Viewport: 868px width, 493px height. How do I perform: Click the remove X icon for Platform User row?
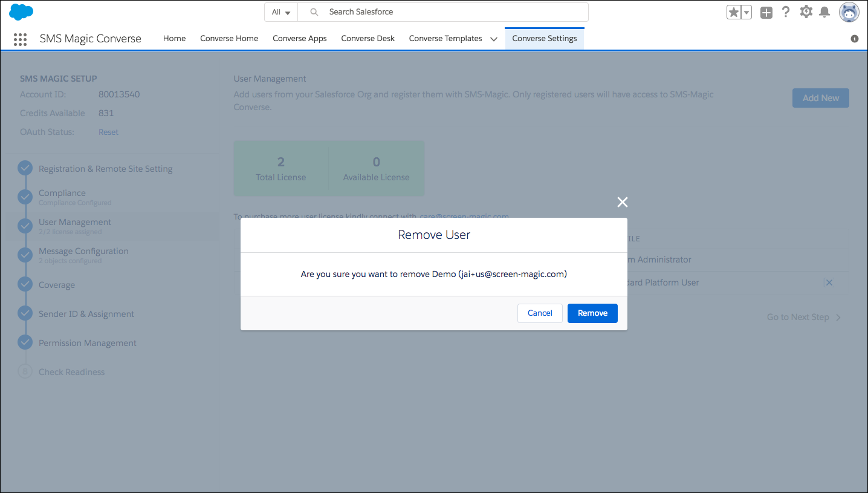(829, 282)
